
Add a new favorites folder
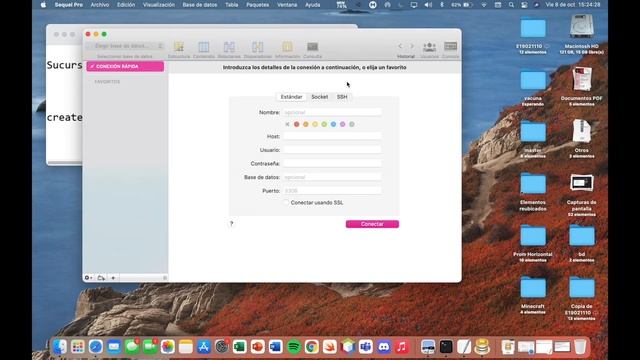tap(101, 278)
